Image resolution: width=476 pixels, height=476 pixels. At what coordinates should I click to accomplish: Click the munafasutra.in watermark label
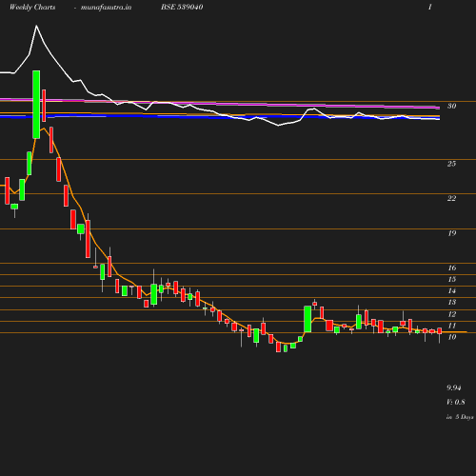pyautogui.click(x=106, y=8)
